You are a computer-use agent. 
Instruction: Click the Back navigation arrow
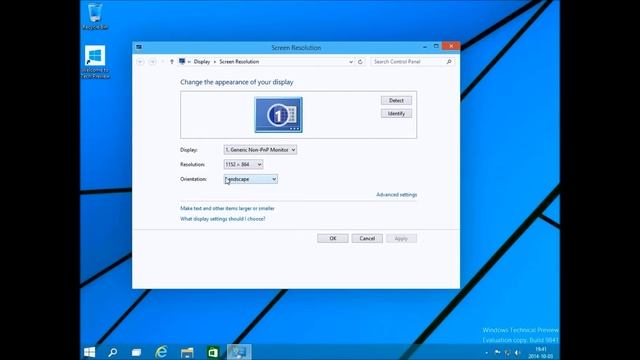pyautogui.click(x=141, y=62)
